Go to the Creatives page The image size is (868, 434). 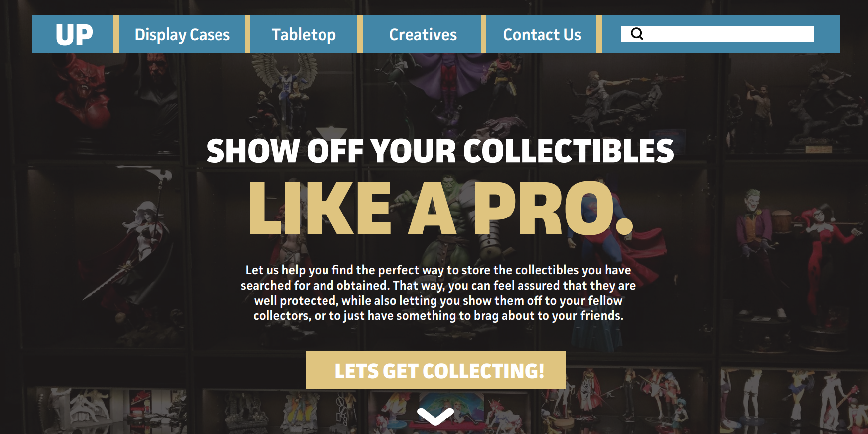coord(423,34)
